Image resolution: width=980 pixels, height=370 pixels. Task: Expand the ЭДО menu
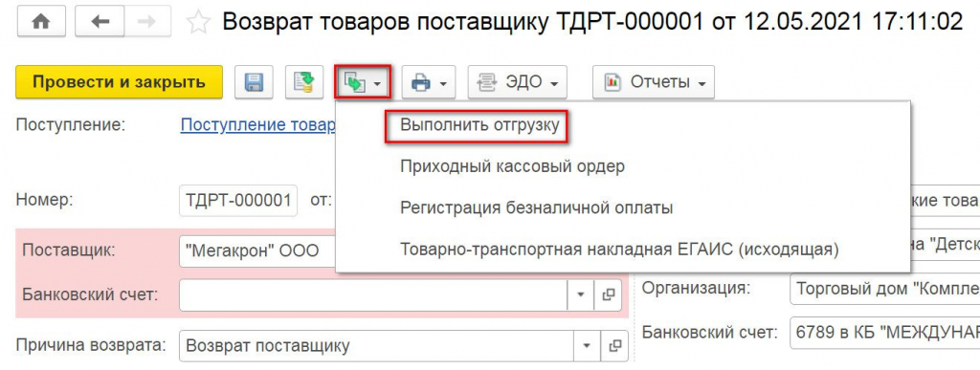coord(517,81)
